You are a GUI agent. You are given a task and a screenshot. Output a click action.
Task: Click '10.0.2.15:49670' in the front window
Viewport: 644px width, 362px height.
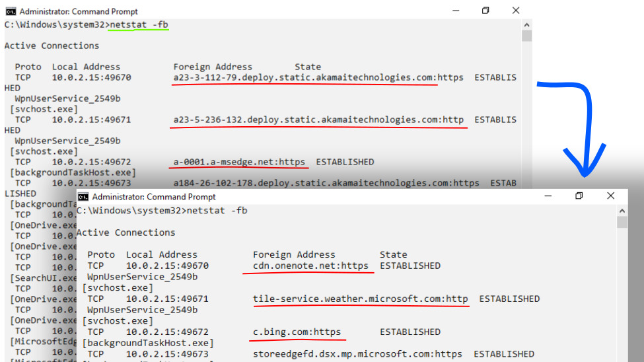click(167, 266)
